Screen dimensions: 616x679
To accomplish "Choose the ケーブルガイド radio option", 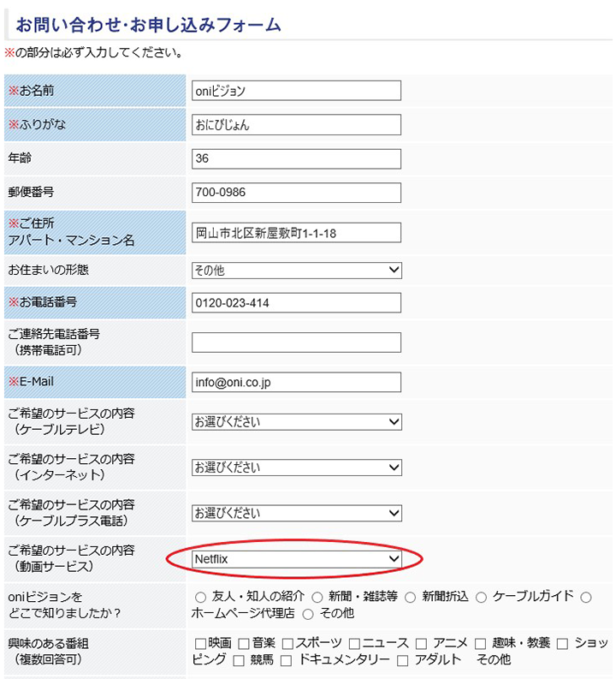I will (x=481, y=598).
